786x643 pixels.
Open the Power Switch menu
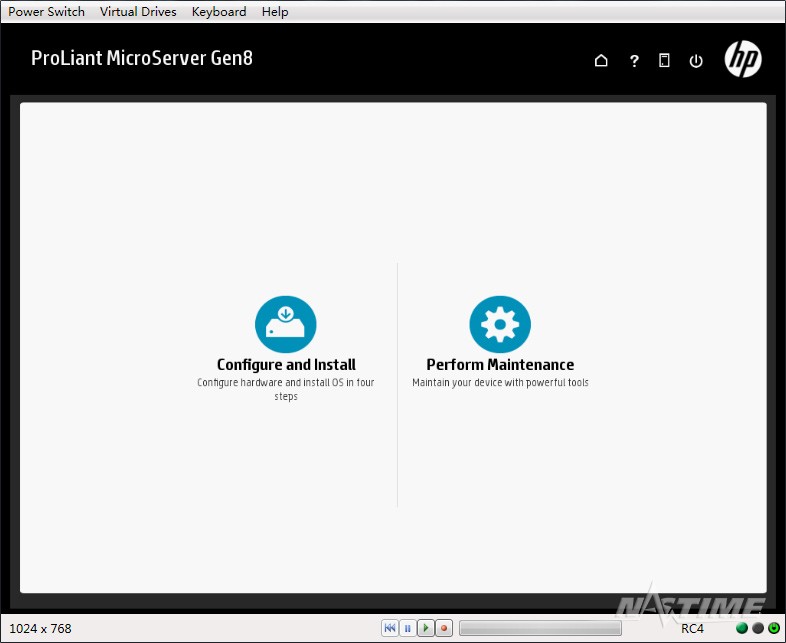(46, 12)
